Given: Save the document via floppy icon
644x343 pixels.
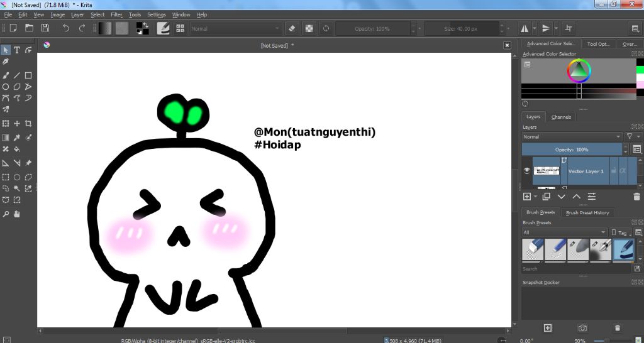Looking at the screenshot, I should click(45, 28).
